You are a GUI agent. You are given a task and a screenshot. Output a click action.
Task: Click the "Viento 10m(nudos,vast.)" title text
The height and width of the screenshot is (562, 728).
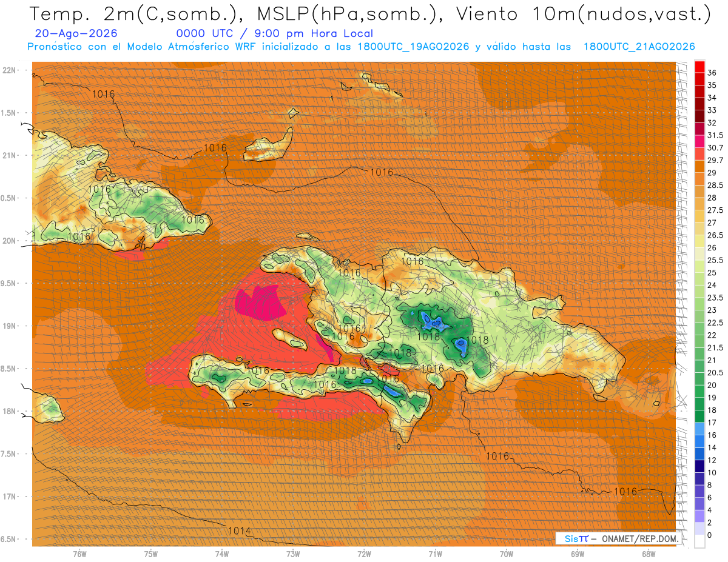point(581,15)
